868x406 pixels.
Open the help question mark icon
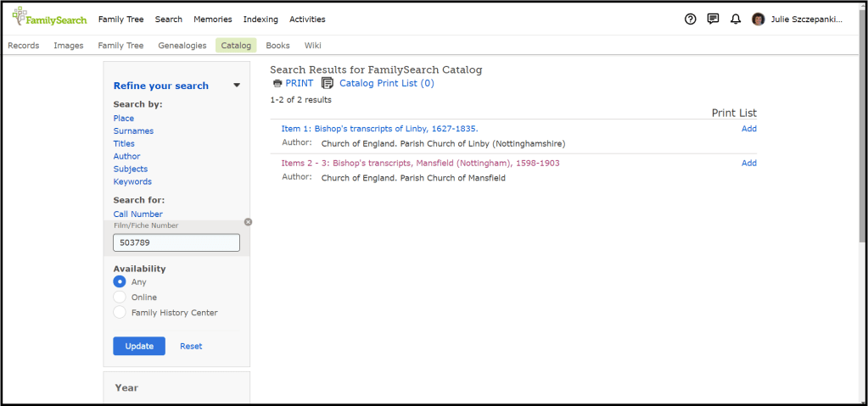pyautogui.click(x=691, y=19)
